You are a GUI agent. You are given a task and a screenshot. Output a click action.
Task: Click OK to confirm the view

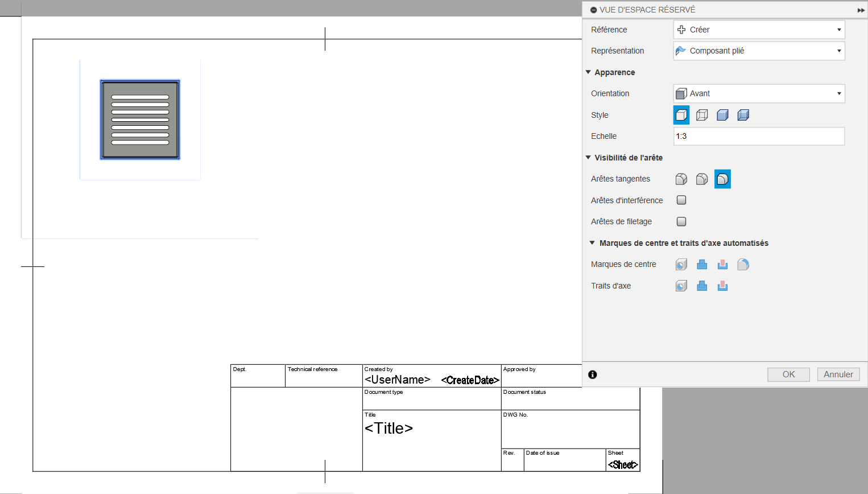point(788,374)
